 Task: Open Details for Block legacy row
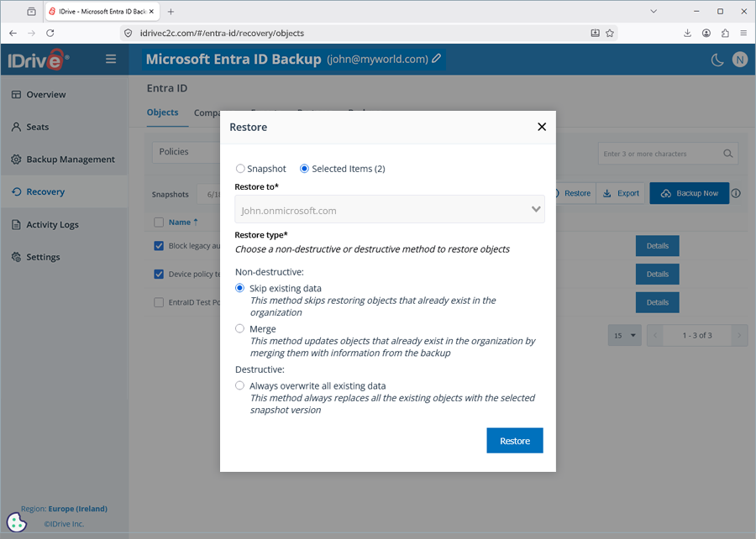[x=657, y=246]
